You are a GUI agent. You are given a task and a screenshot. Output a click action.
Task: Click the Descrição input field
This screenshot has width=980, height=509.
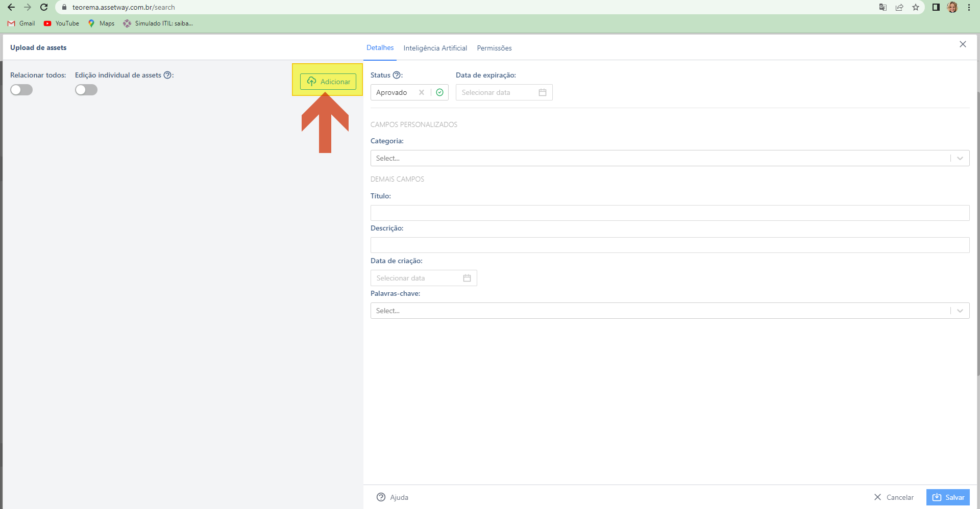(x=670, y=245)
